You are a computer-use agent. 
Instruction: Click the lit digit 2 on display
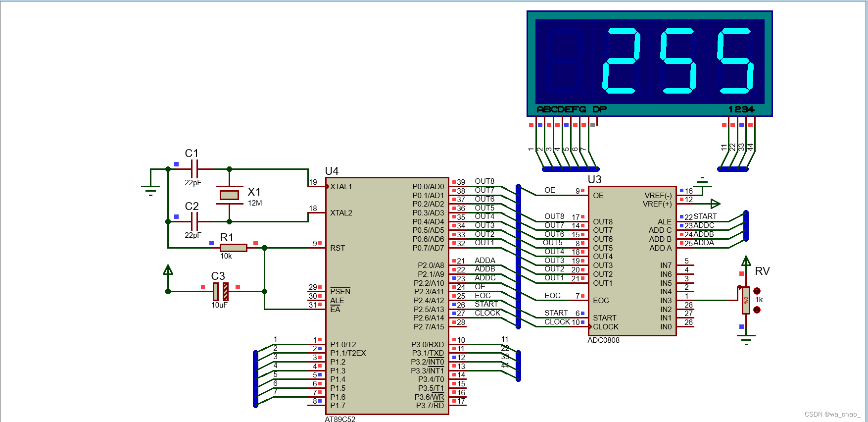click(x=621, y=60)
